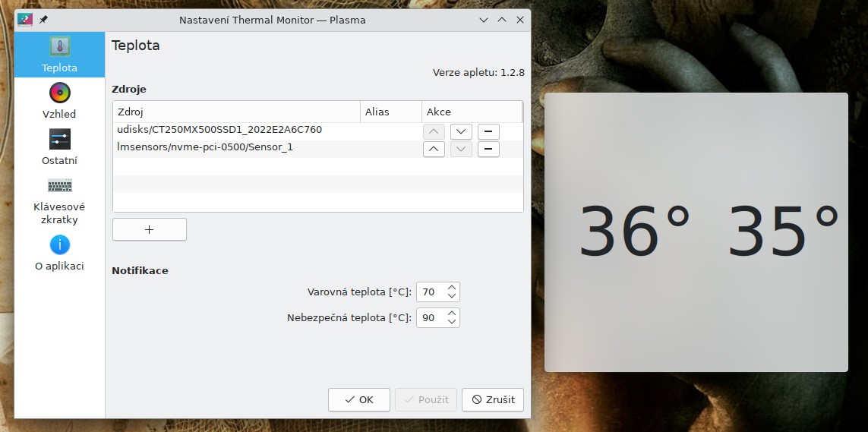
Task: Open the Teplota thermometer section
Action: pyautogui.click(x=59, y=55)
